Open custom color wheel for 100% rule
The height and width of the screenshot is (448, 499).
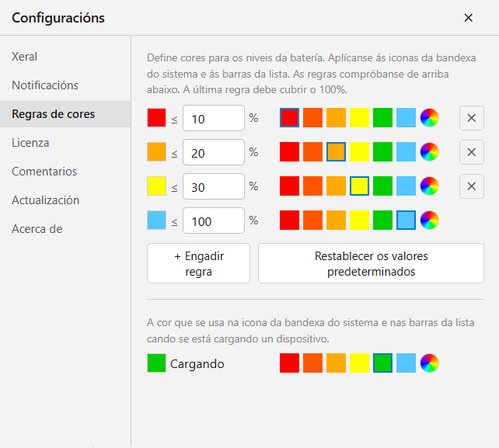[429, 220]
